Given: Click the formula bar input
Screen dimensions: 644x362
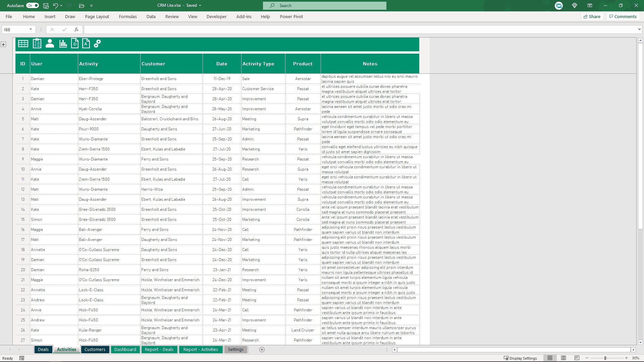Looking at the screenshot, I should 360,29.
